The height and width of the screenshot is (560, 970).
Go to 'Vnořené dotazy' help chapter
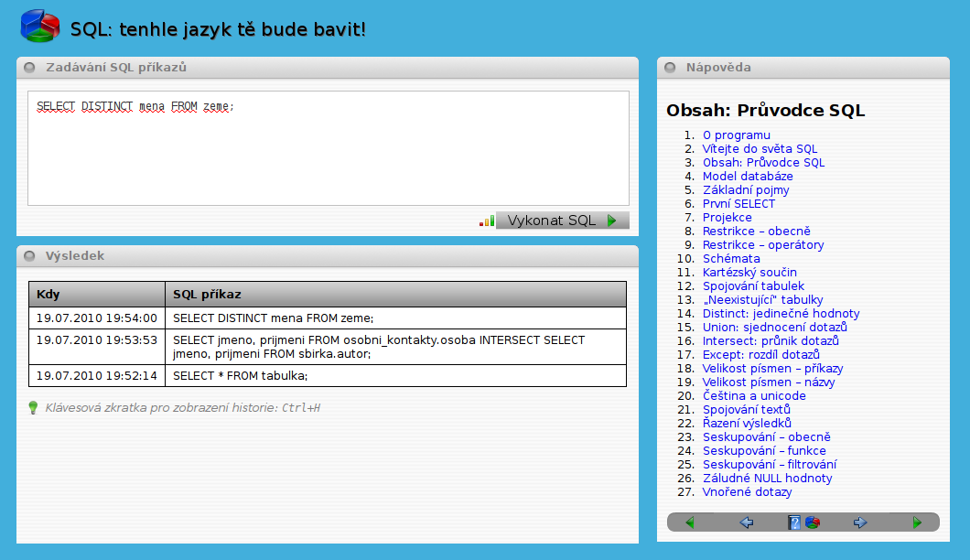747,492
